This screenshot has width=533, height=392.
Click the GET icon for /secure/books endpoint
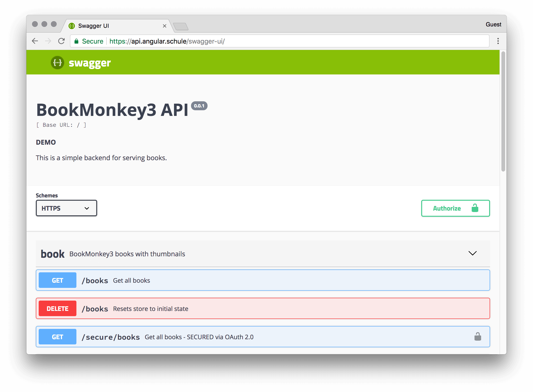pyautogui.click(x=58, y=337)
